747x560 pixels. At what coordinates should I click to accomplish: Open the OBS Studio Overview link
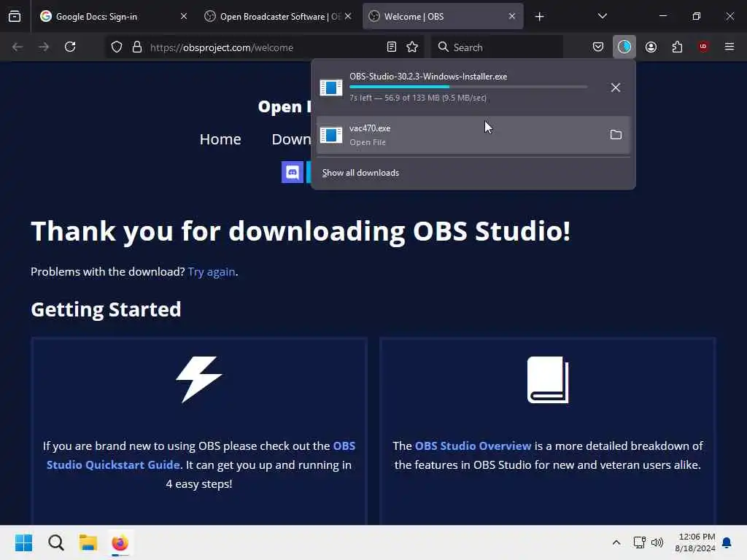click(x=473, y=446)
